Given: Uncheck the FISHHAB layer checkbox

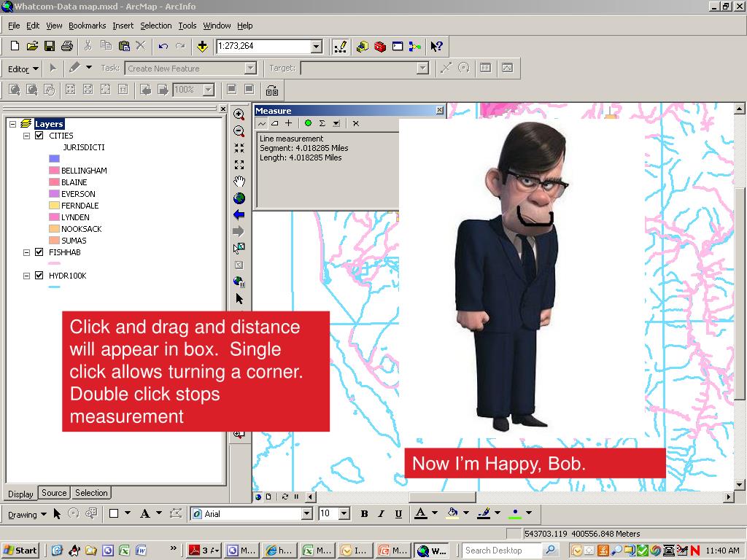Looking at the screenshot, I should click(39, 252).
